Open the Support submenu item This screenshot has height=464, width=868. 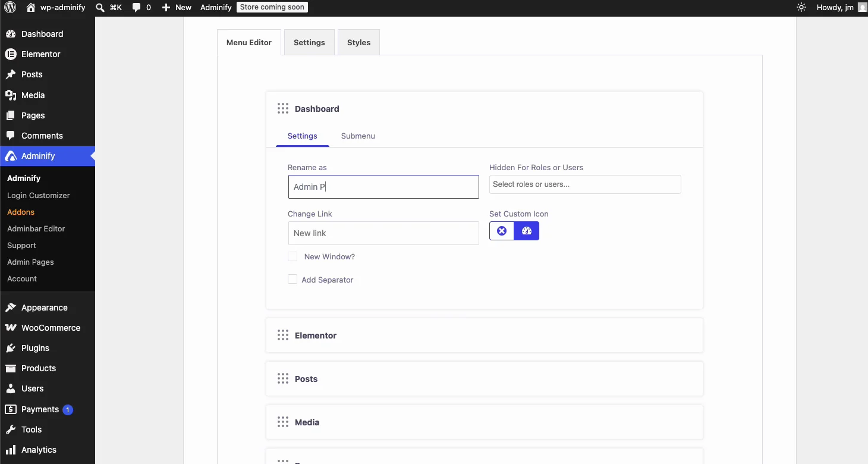21,245
